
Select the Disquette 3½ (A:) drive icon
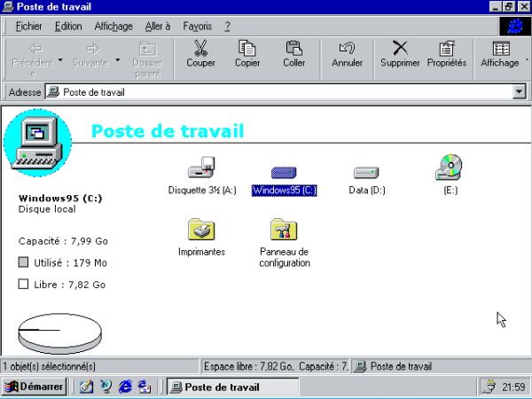click(202, 168)
